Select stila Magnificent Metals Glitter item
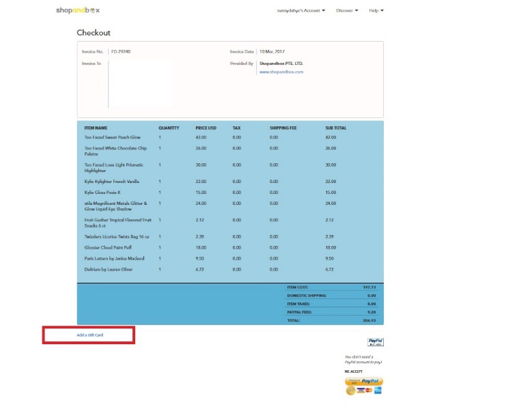The image size is (532, 405). tap(115, 206)
